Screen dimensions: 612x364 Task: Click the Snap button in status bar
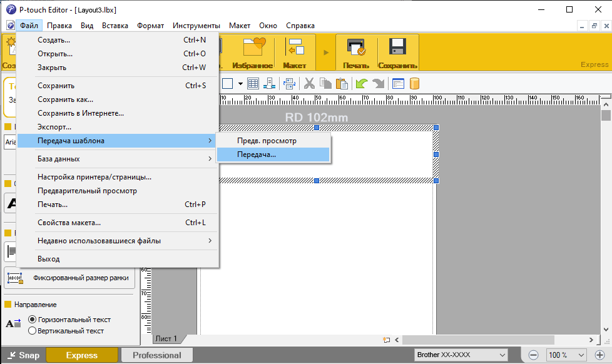pos(23,355)
